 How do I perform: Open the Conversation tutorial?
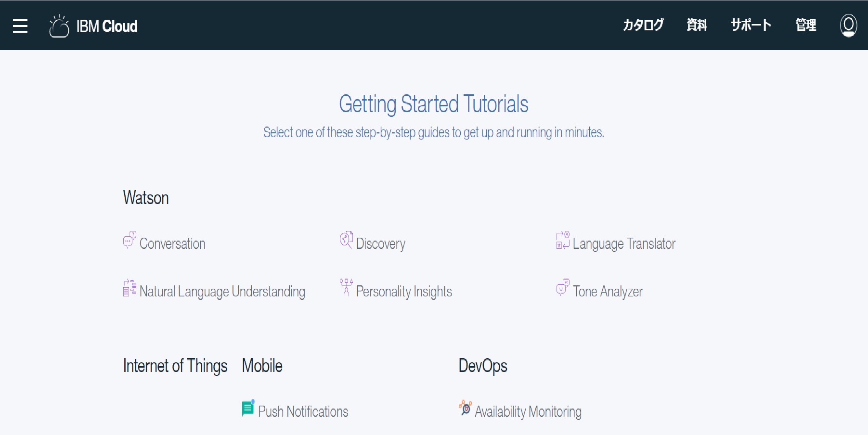tap(172, 243)
